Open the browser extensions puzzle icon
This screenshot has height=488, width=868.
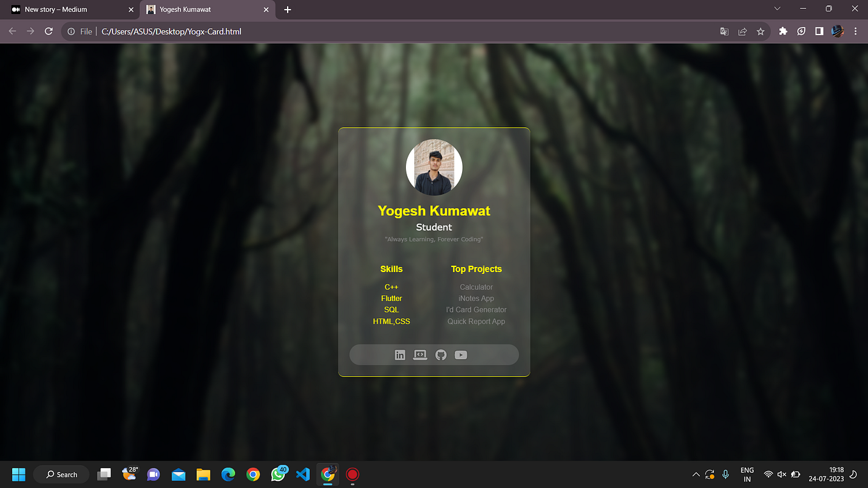point(783,31)
